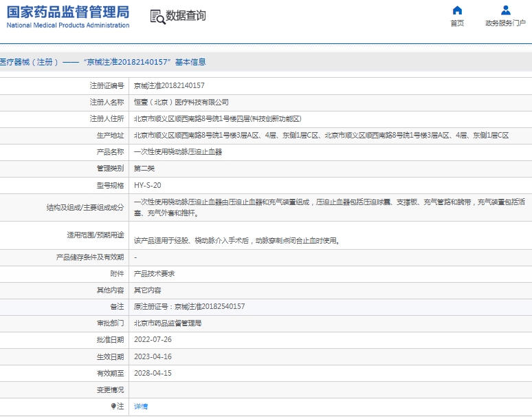Select registration number 京械注准20182140157 value

169,85
